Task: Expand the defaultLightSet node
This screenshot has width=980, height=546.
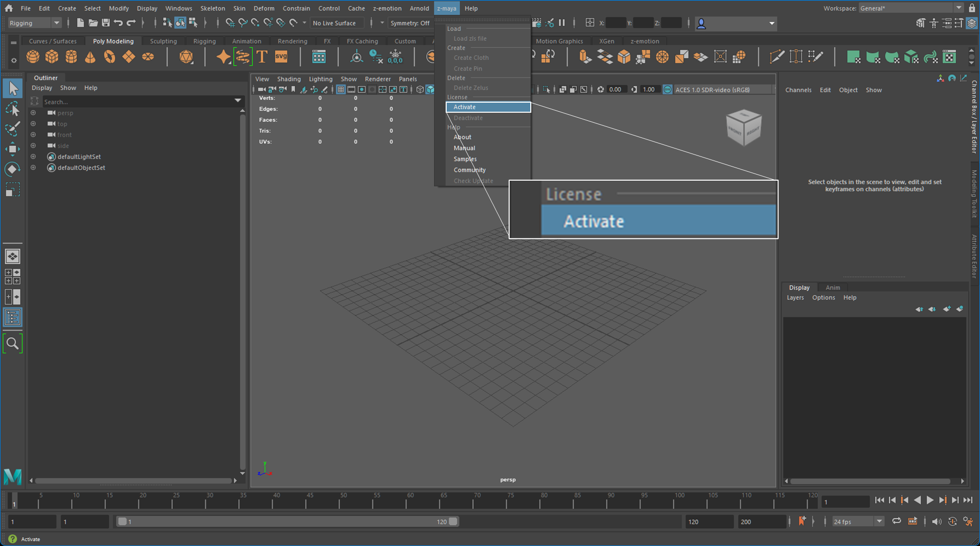Action: point(33,157)
